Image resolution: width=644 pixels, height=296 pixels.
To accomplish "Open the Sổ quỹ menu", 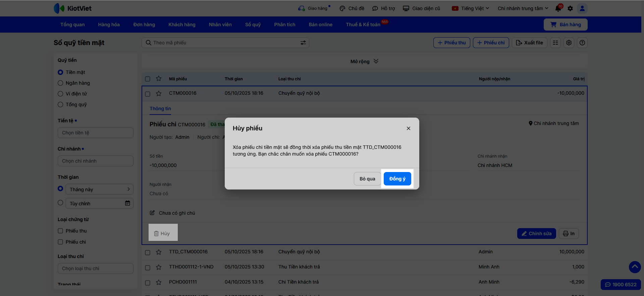I will pyautogui.click(x=253, y=25).
